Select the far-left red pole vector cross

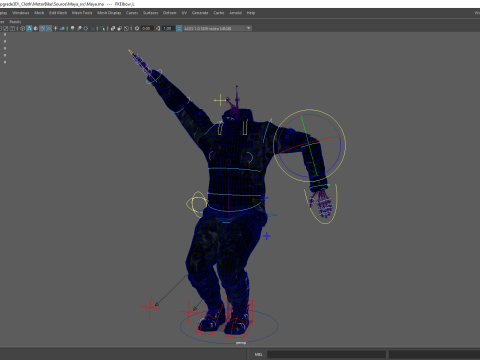pyautogui.click(x=150, y=307)
